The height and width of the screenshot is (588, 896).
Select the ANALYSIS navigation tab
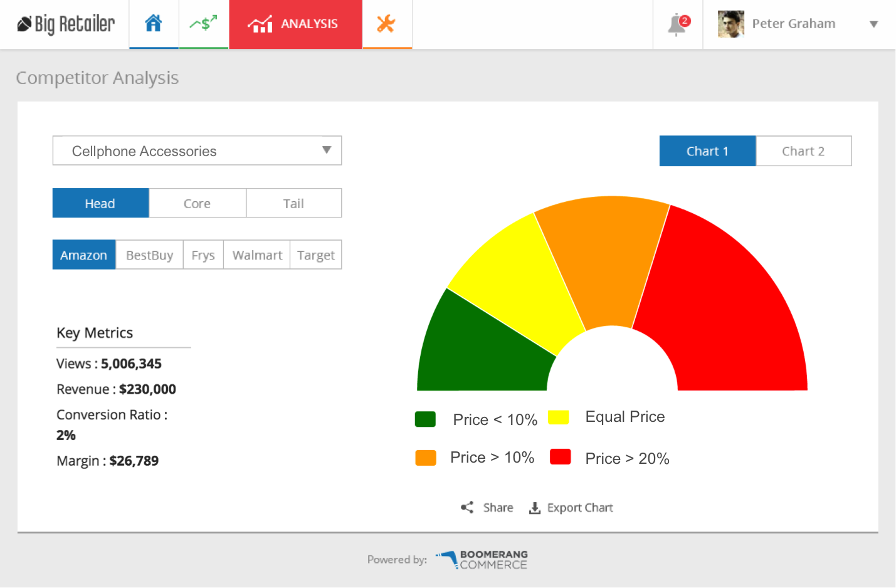coord(295,24)
